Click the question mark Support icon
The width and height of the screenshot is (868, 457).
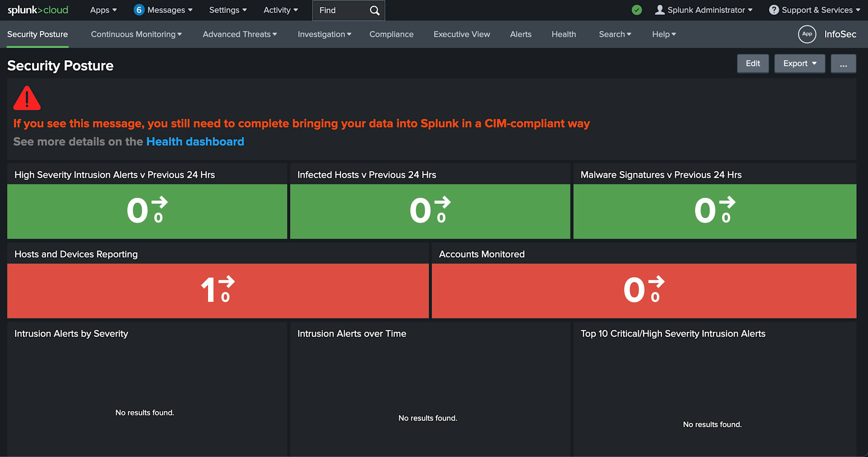(774, 10)
